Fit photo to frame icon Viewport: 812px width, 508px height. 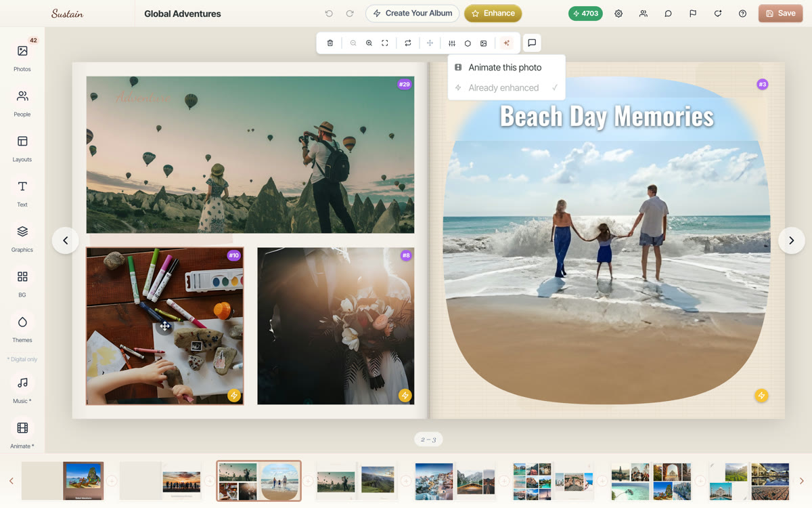385,43
